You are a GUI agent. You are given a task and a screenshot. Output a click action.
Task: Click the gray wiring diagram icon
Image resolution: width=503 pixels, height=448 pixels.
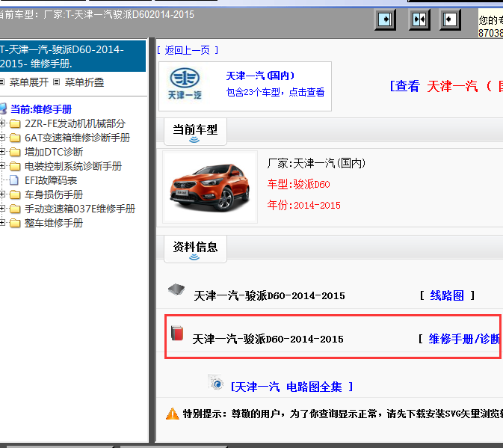tap(176, 289)
